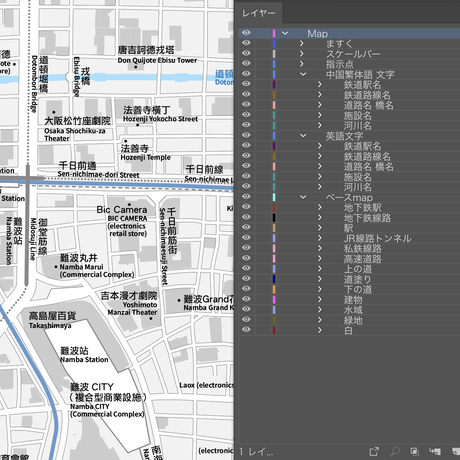460x460 pixels.
Task: Select the 指示点 layer row
Action: pos(349,64)
